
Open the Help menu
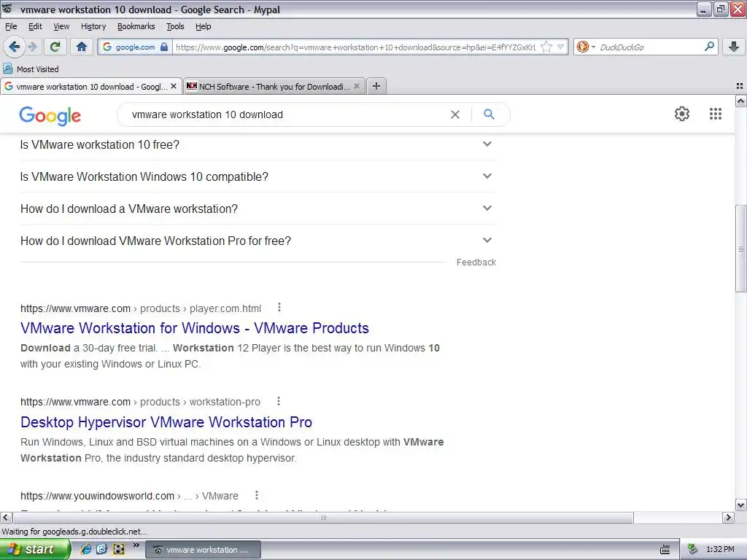(x=204, y=26)
